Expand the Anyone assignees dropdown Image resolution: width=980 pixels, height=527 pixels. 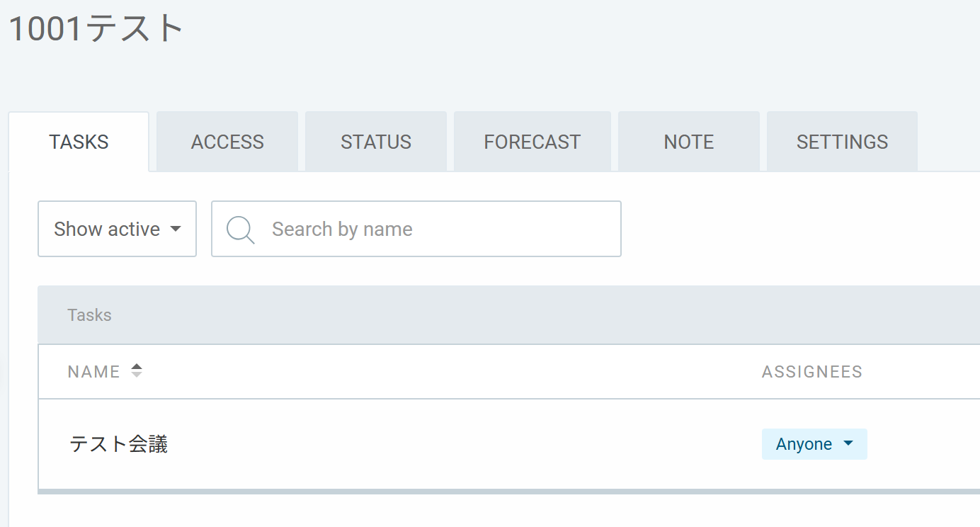coord(814,444)
